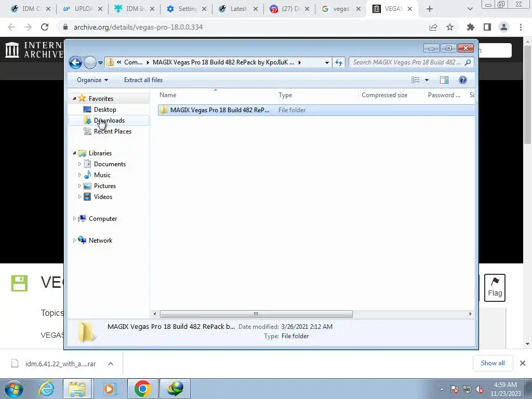Select Desktop in Favorites
The height and width of the screenshot is (399, 532).
pyautogui.click(x=105, y=110)
